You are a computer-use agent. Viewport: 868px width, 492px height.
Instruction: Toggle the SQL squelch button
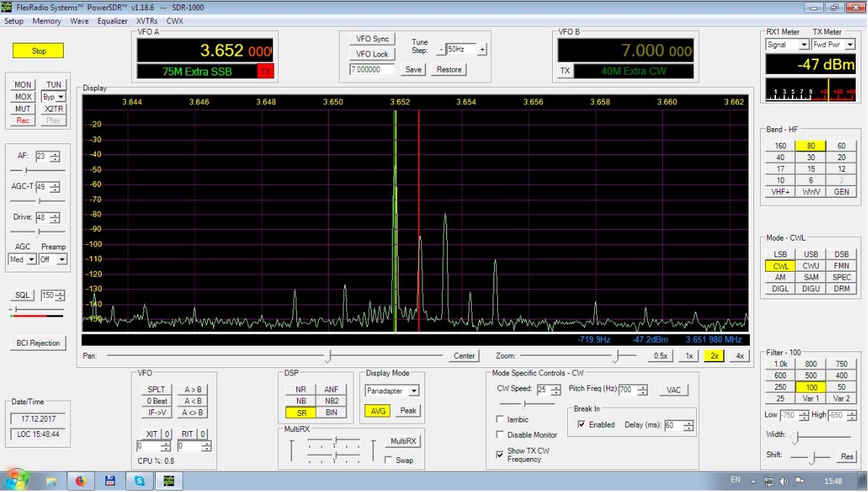[22, 296]
